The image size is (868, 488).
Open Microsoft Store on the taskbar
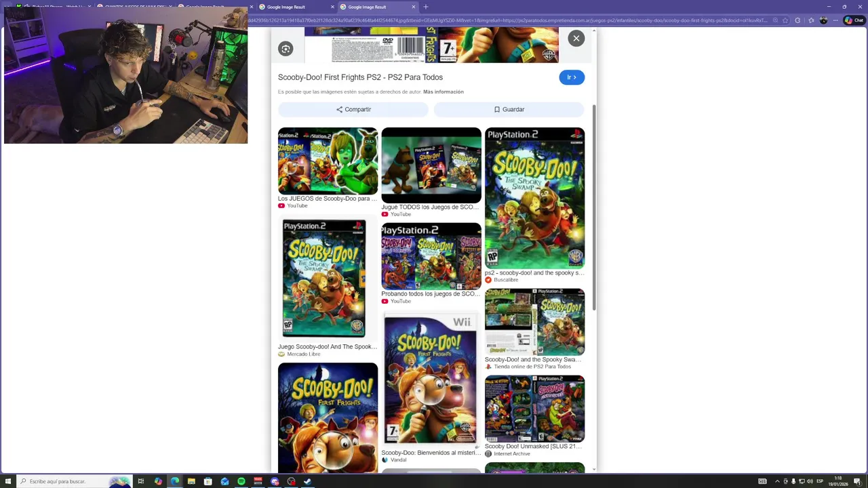click(208, 481)
